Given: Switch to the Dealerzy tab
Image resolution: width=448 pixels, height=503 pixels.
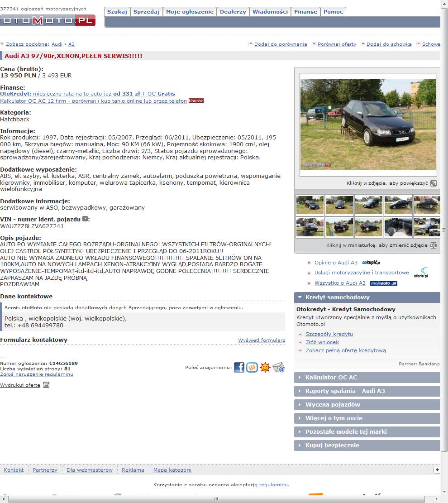Looking at the screenshot, I should point(233,12).
